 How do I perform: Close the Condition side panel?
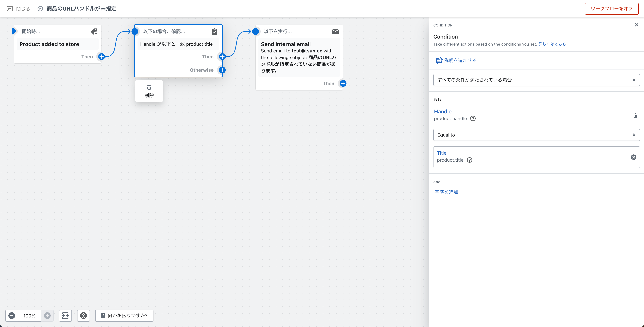(x=636, y=25)
